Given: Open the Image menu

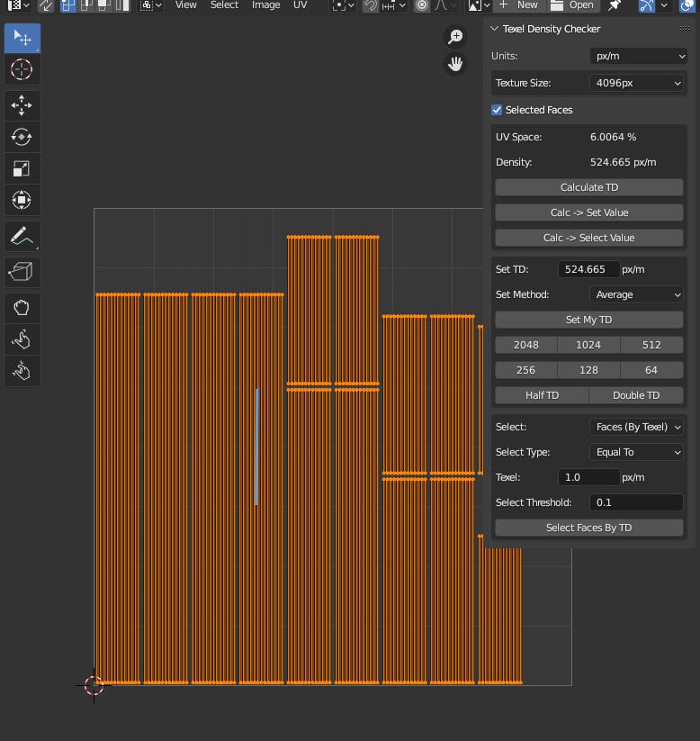Looking at the screenshot, I should [266, 5].
